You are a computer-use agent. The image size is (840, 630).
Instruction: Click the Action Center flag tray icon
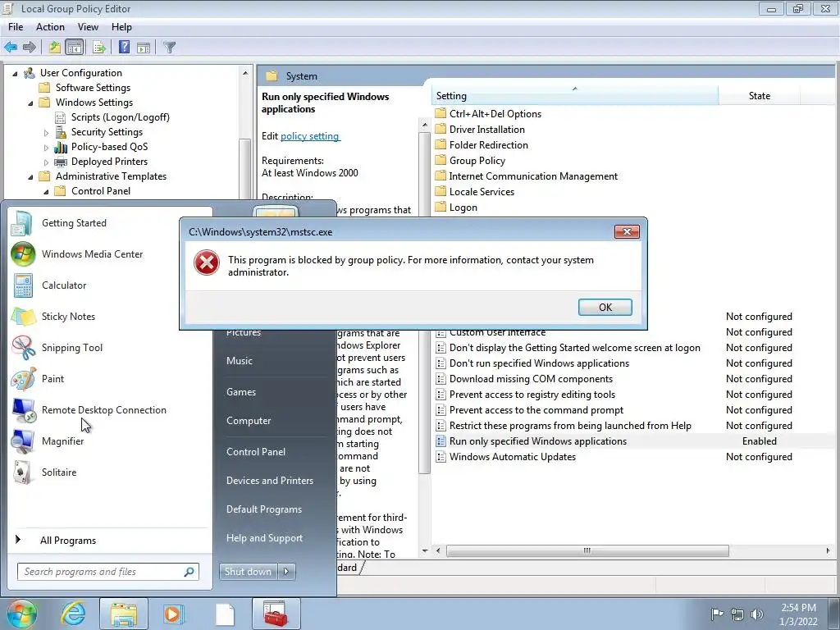[x=716, y=614]
